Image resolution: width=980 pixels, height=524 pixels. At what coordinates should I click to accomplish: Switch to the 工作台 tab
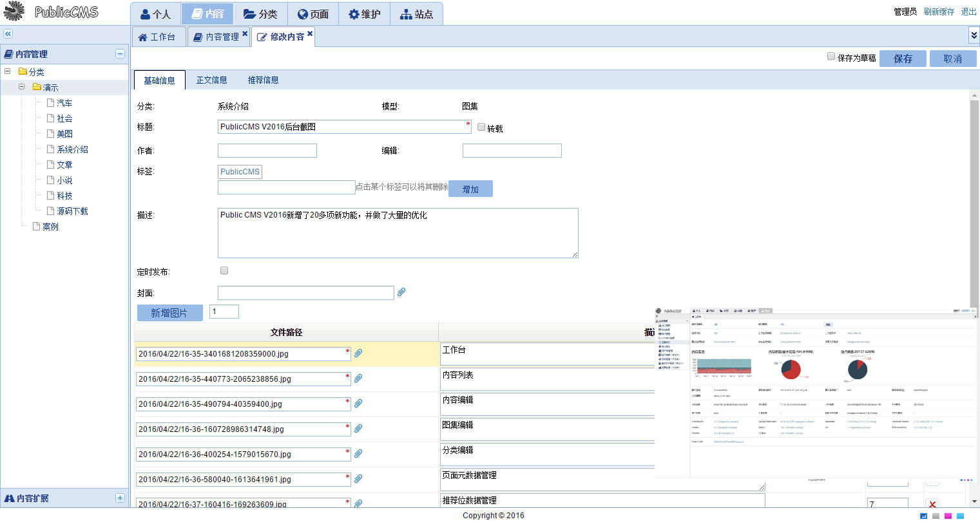pyautogui.click(x=158, y=37)
